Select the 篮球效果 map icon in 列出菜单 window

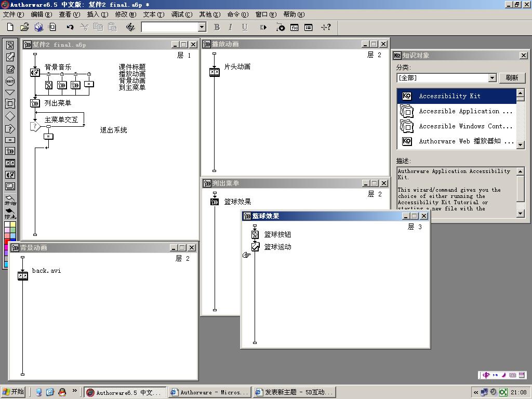[x=215, y=202]
